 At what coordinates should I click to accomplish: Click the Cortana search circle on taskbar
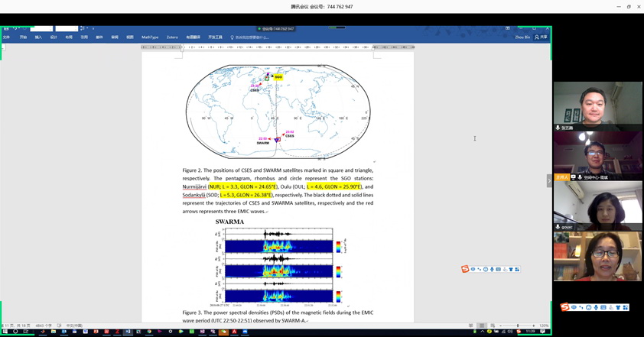15,331
